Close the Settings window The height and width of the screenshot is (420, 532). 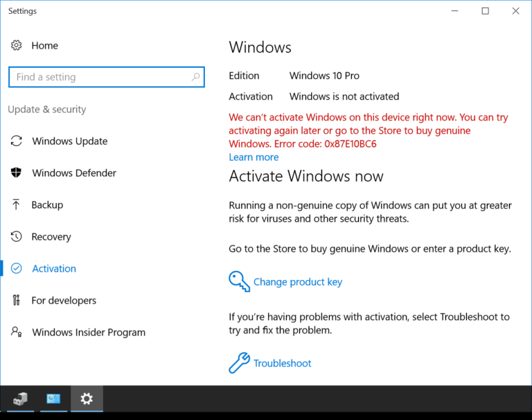[515, 11]
